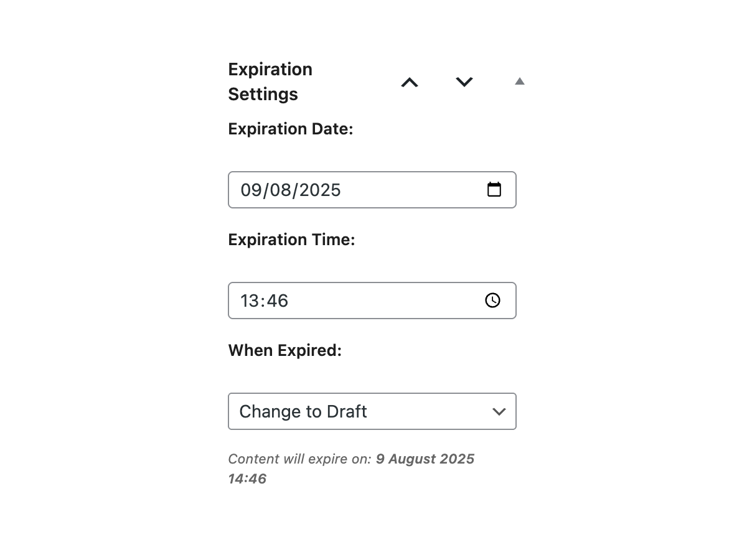
Task: Click the 'Content will expire on' text
Action: click(x=299, y=459)
